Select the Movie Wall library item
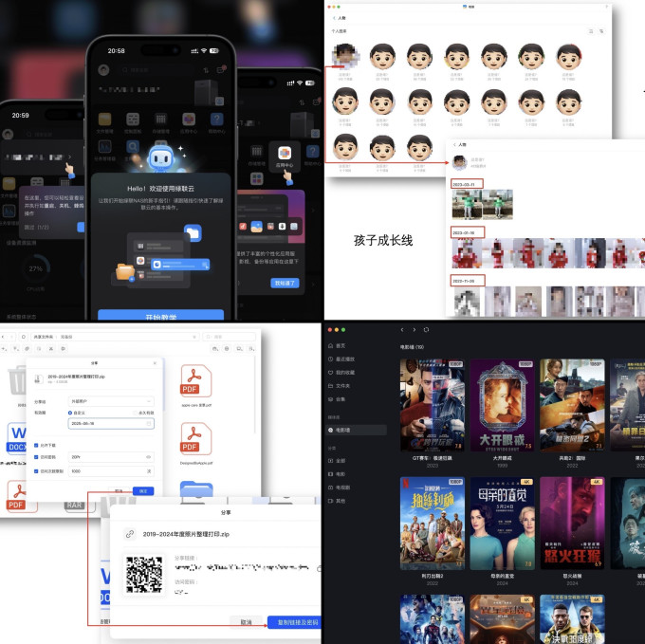This screenshot has width=645, height=644. (357, 431)
